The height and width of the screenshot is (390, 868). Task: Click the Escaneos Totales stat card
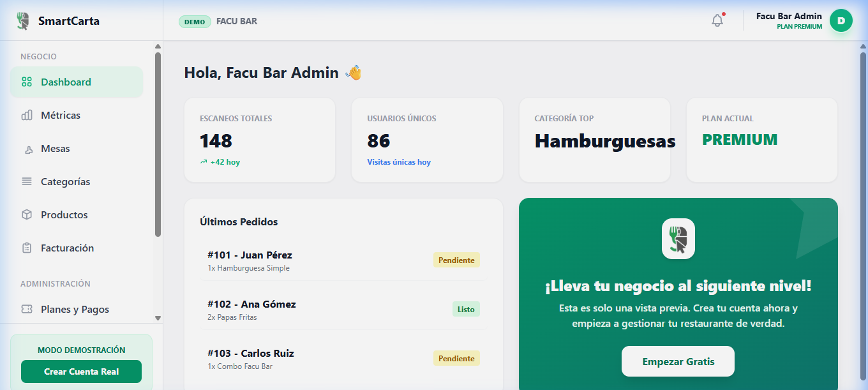click(260, 140)
